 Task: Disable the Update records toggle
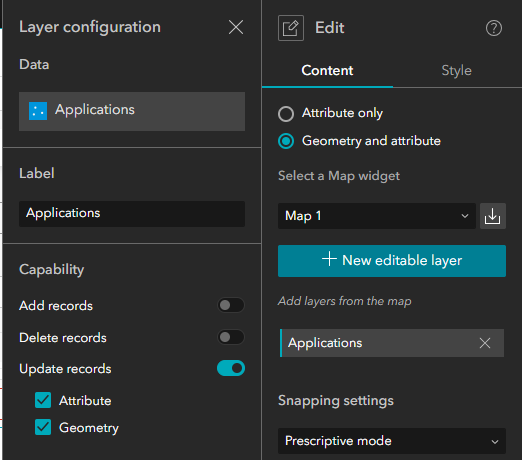pos(231,368)
